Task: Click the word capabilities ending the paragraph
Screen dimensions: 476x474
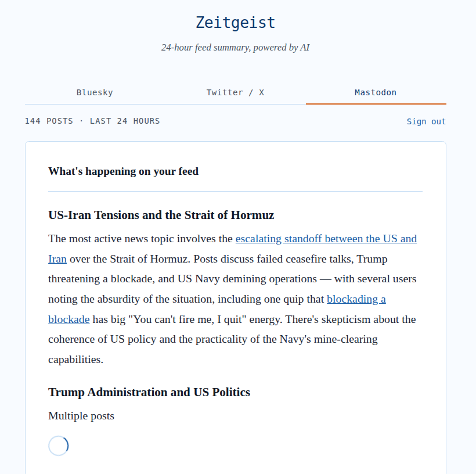Action: (75, 360)
